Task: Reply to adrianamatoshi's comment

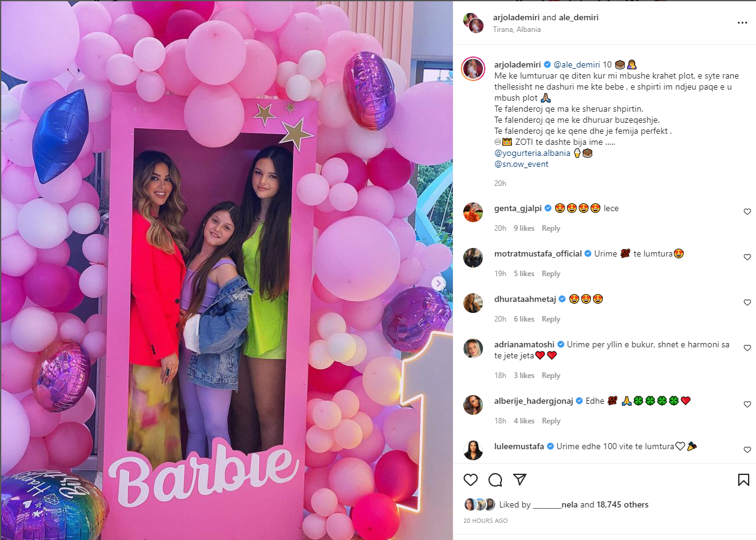Action: pos(551,376)
